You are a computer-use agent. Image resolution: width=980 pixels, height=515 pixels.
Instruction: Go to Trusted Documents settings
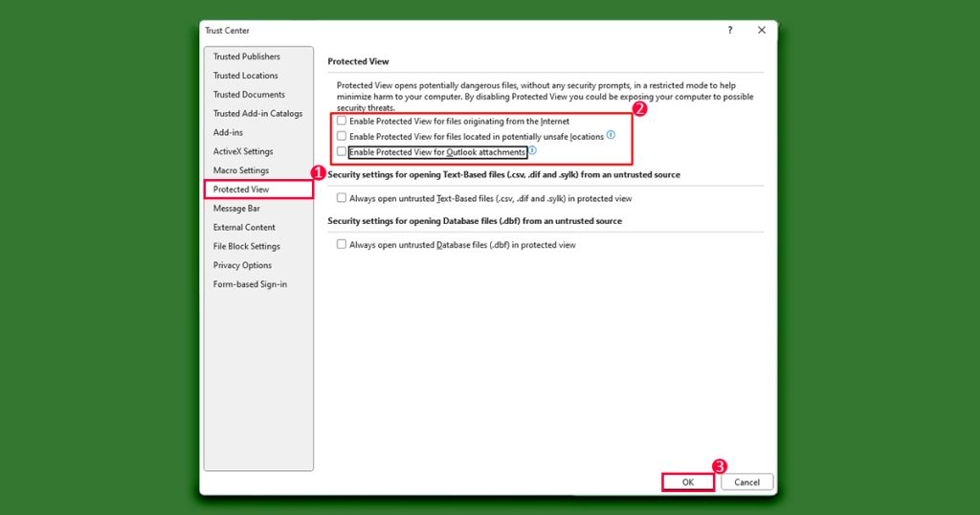coord(249,95)
